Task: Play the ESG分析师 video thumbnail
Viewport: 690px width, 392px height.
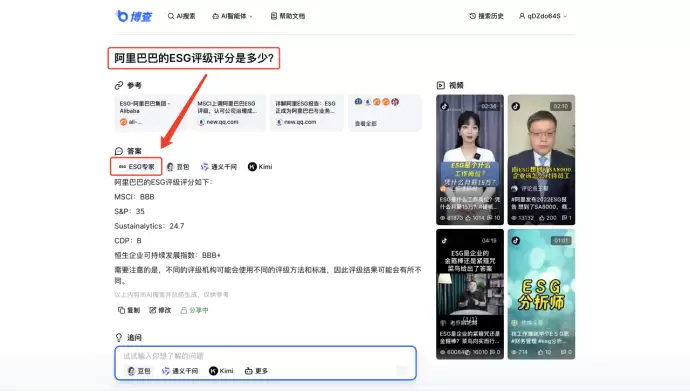Action: coord(541,294)
